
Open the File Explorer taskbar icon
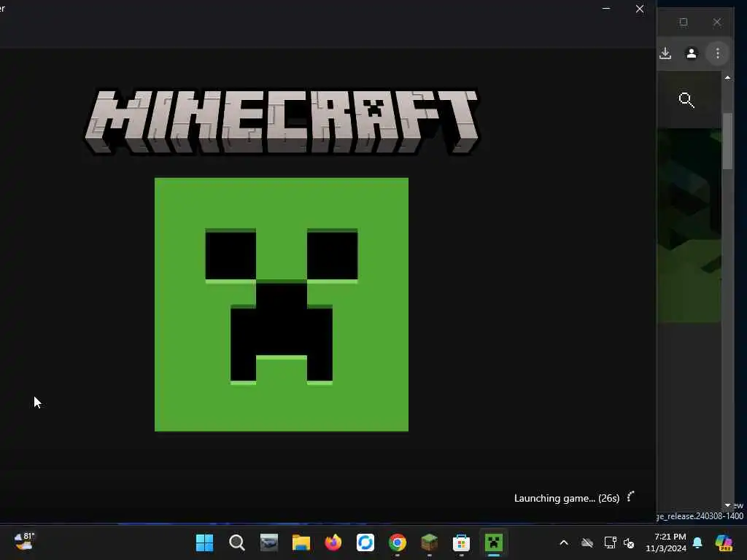pyautogui.click(x=301, y=542)
